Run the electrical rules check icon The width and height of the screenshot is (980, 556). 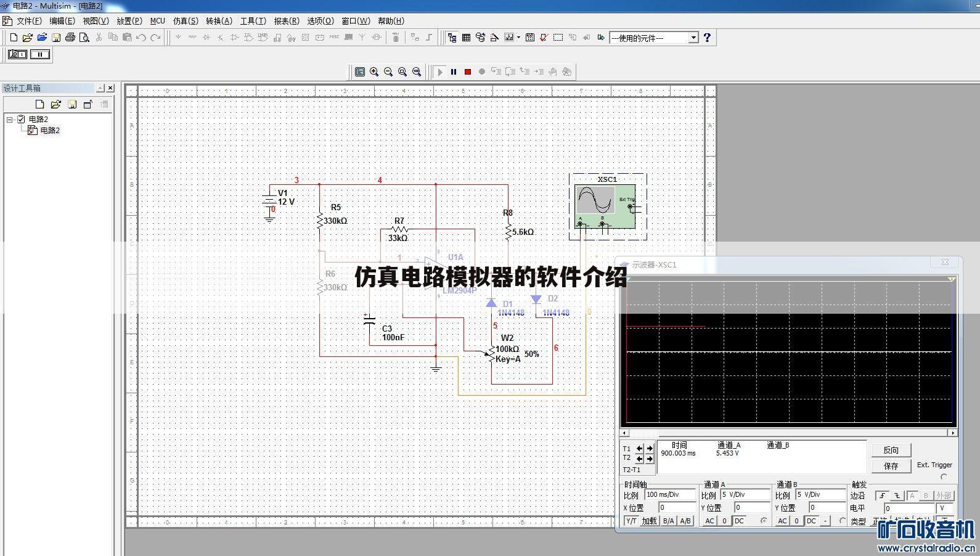(544, 38)
